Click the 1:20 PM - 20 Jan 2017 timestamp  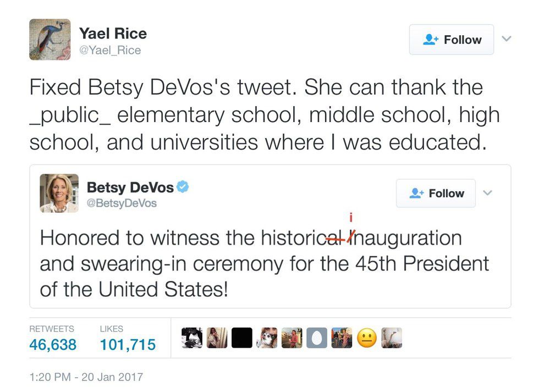[86, 377]
